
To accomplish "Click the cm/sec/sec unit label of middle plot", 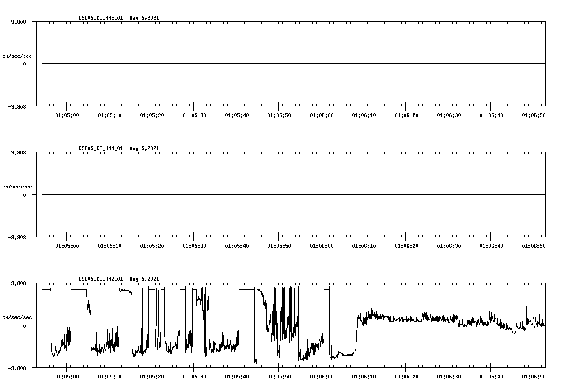I will pos(18,186).
